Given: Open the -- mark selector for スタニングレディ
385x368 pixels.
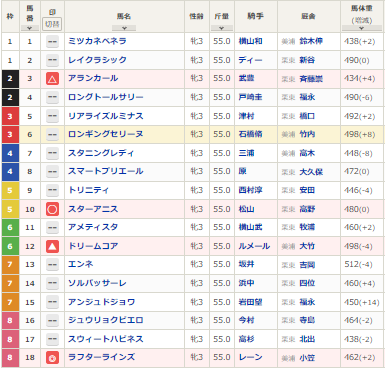Looking at the screenshot, I should 52,153.
